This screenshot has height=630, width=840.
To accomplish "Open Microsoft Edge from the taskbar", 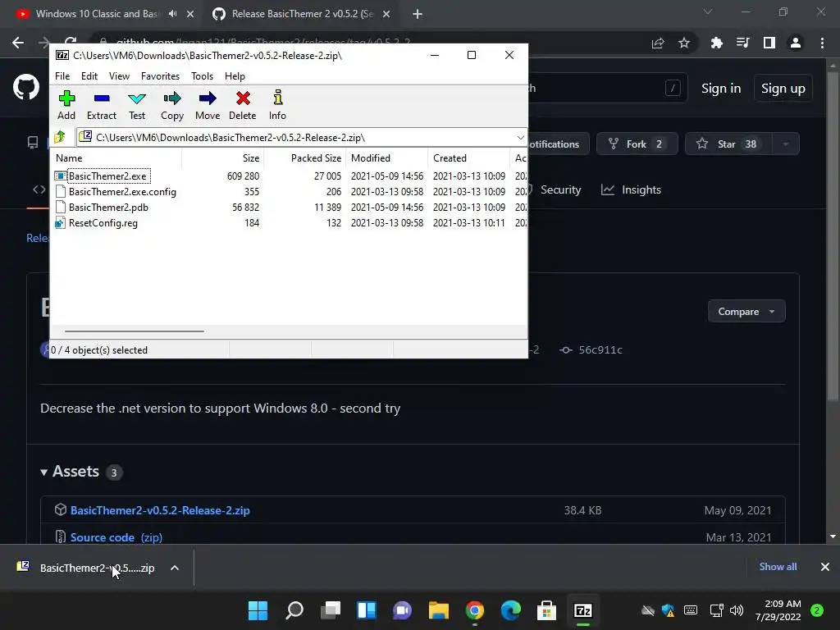I will (x=510, y=610).
